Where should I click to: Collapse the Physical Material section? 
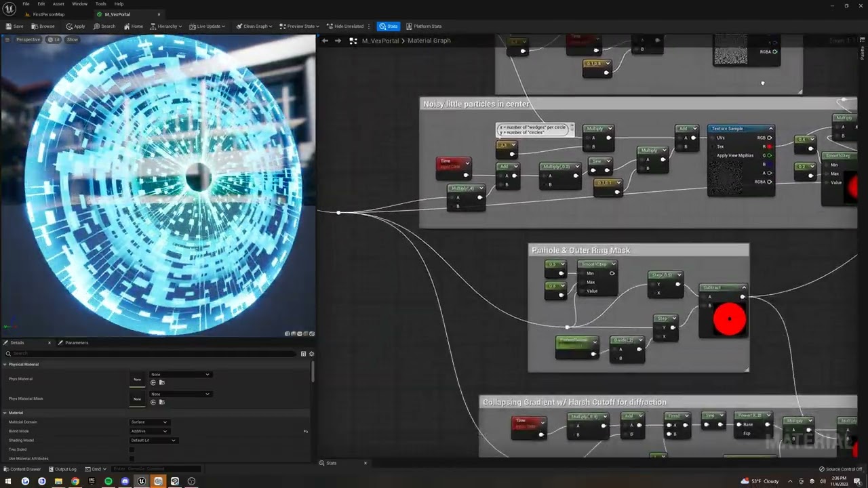click(x=5, y=365)
